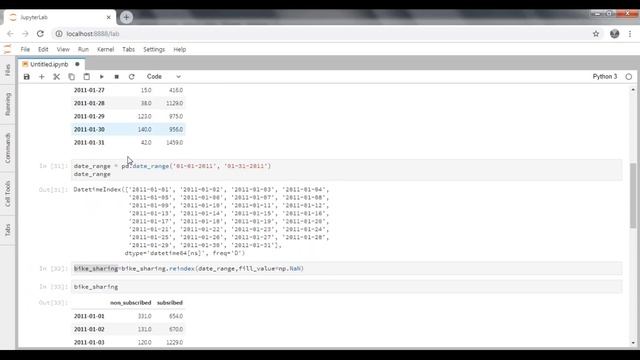Screen dimensions: 640x360
Task: Insert a new cell below with the plus icon
Action: [x=42, y=77]
